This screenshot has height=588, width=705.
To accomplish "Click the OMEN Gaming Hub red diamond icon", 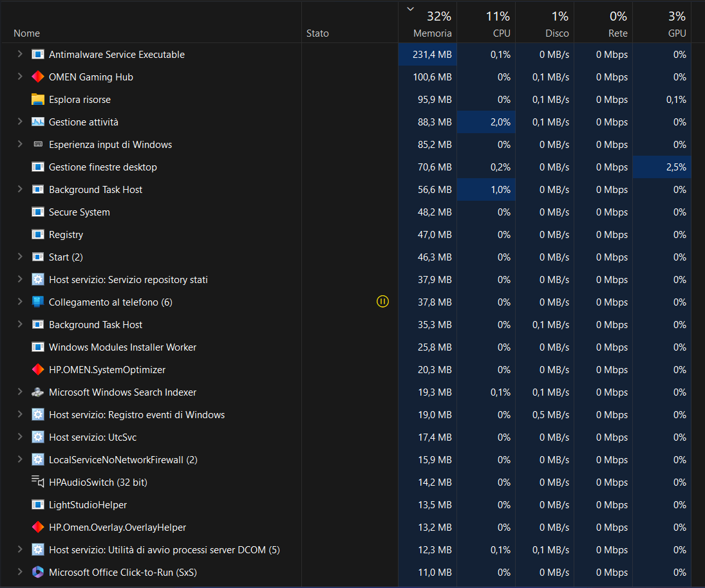I will 38,77.
